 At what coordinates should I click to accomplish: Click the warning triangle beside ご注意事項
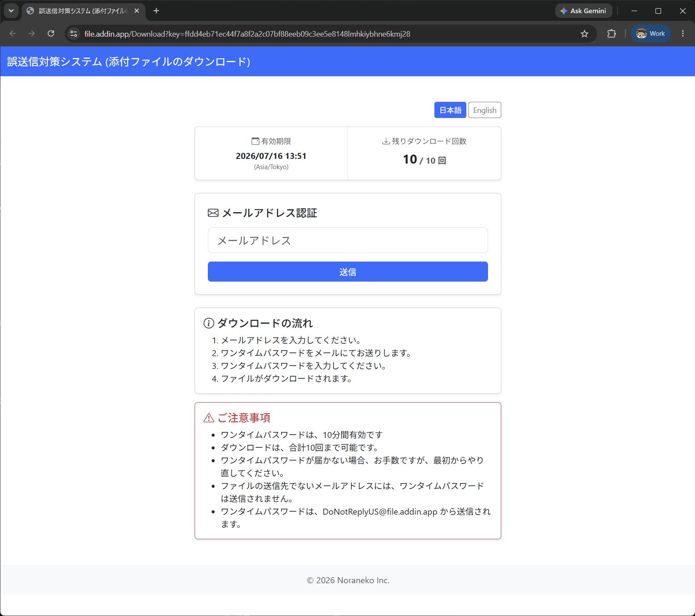tap(209, 418)
